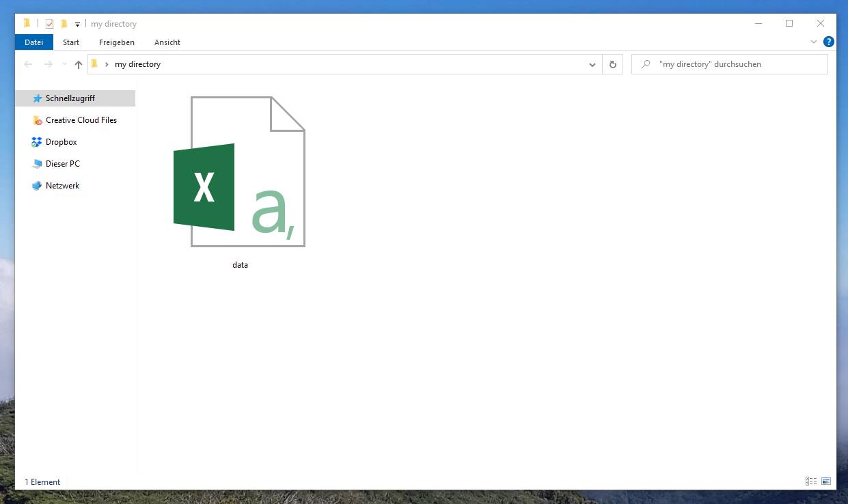Open Help with the question mark icon
Screen dimensions: 848x504
(829, 42)
